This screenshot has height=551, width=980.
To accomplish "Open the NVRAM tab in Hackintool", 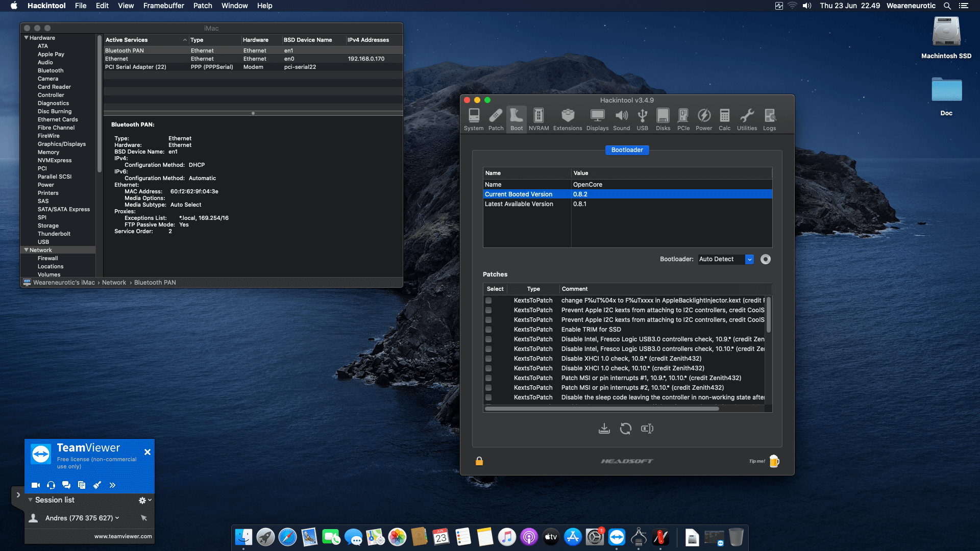I will coord(538,119).
